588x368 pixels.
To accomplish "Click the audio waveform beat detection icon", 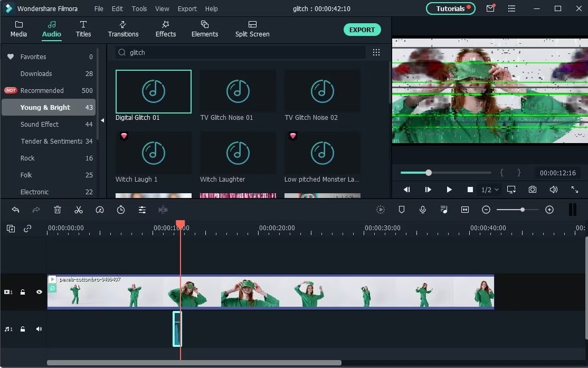I will click(x=163, y=210).
